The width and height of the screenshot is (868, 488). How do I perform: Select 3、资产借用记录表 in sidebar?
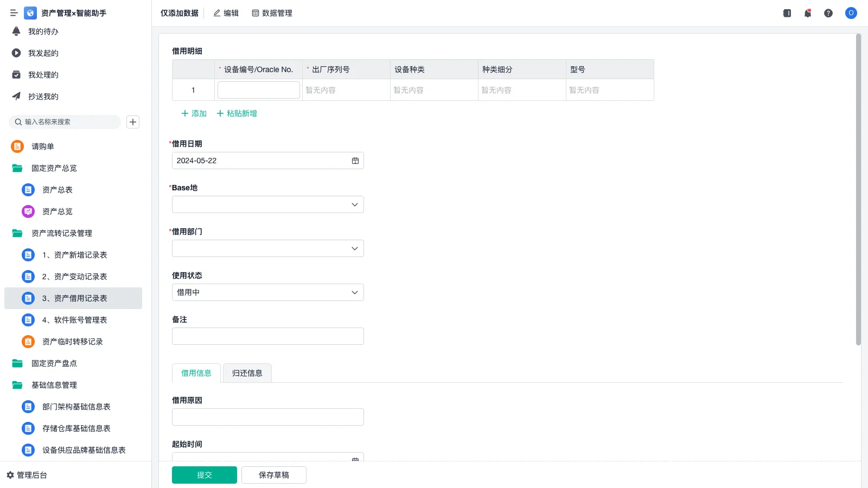pyautogui.click(x=73, y=298)
